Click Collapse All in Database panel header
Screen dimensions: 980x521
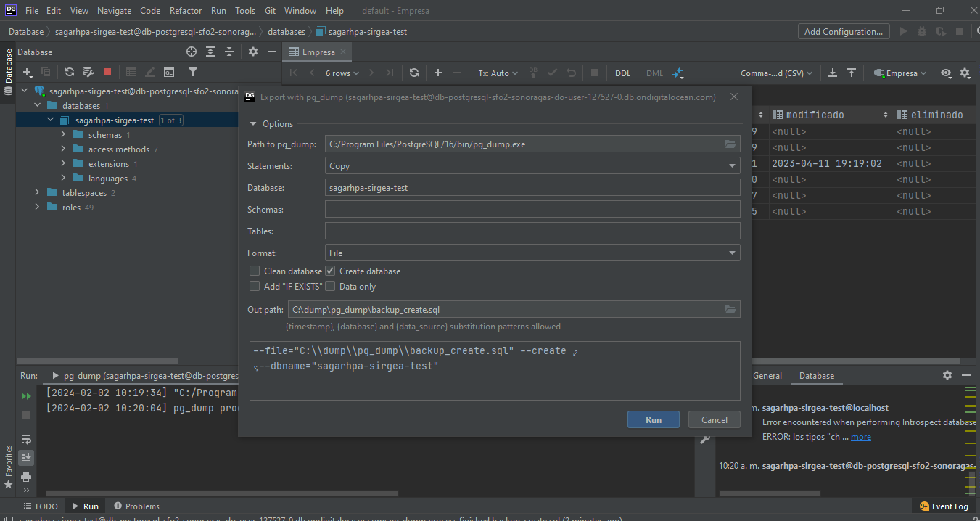click(229, 52)
